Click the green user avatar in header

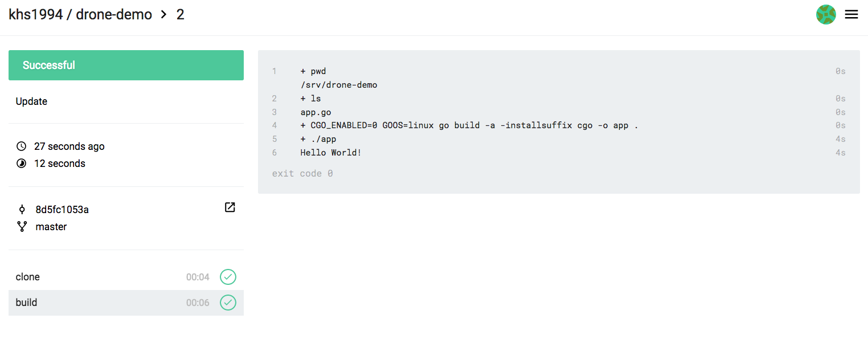click(x=826, y=14)
